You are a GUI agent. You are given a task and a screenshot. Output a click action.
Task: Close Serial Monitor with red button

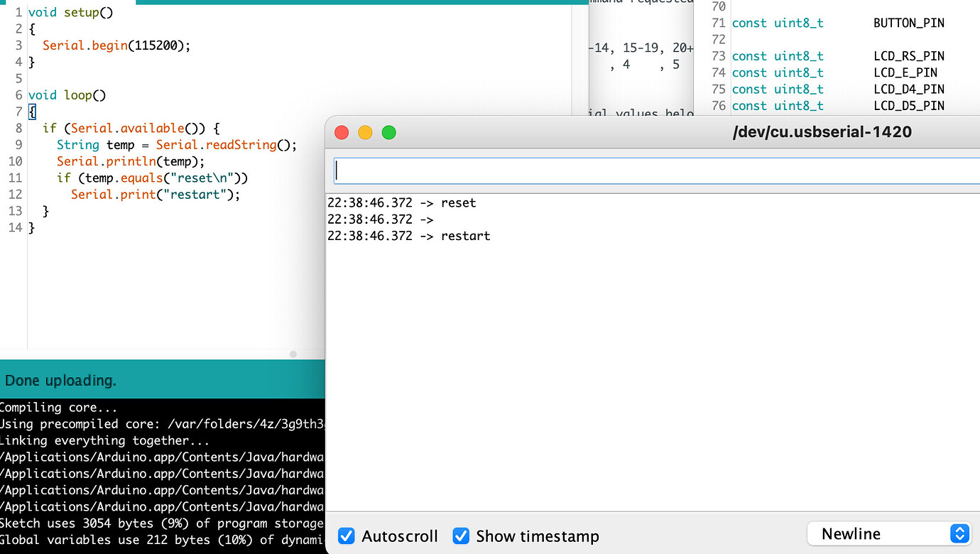[x=341, y=132]
